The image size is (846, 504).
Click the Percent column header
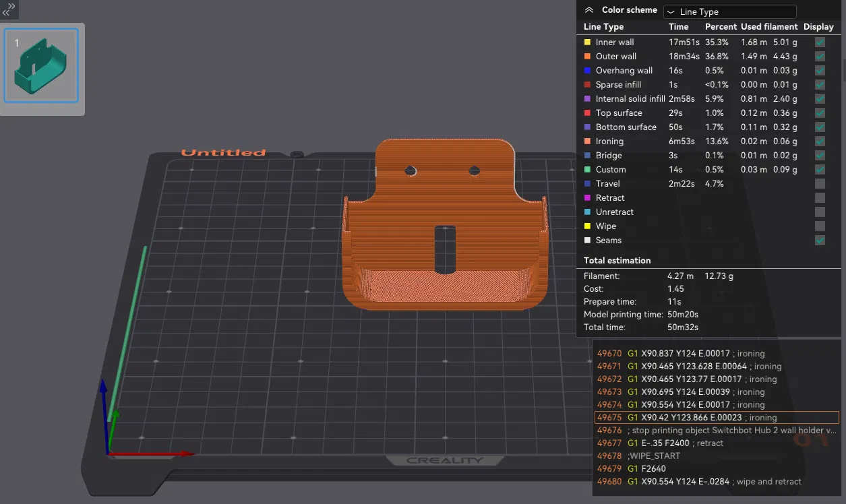[721, 27]
